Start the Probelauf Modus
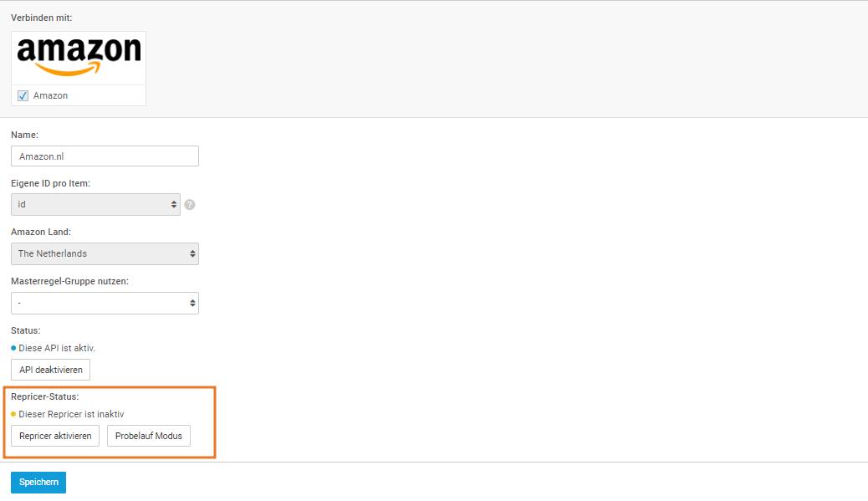The width and height of the screenshot is (868, 501). (x=149, y=436)
